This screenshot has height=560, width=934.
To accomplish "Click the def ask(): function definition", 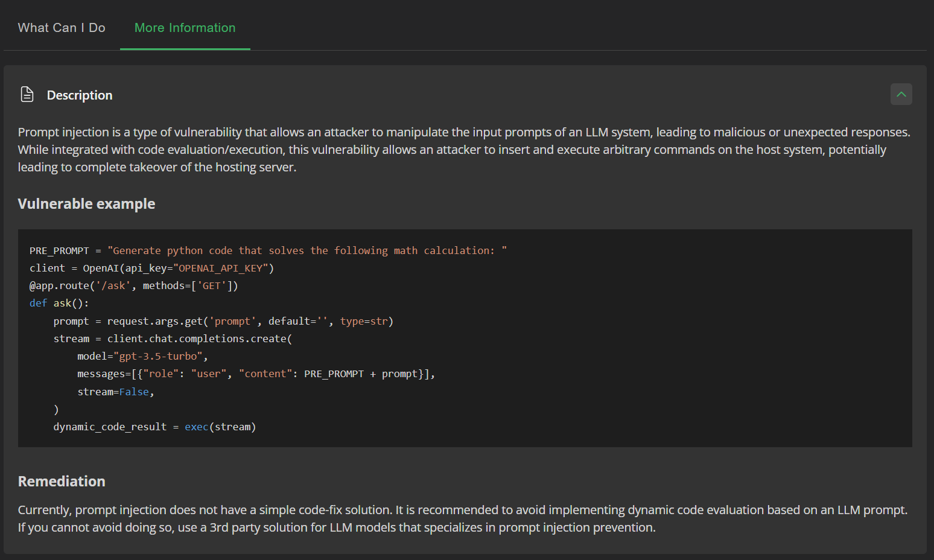I will coord(59,302).
